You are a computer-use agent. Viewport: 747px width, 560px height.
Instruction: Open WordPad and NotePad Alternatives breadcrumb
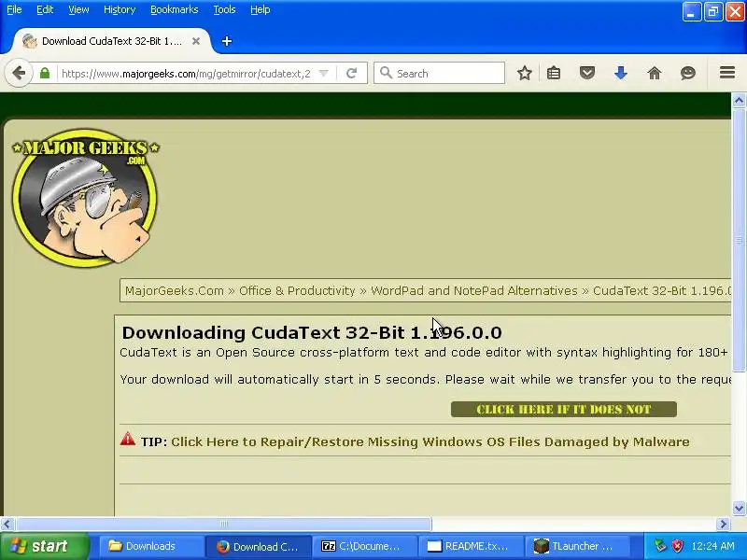point(474,290)
